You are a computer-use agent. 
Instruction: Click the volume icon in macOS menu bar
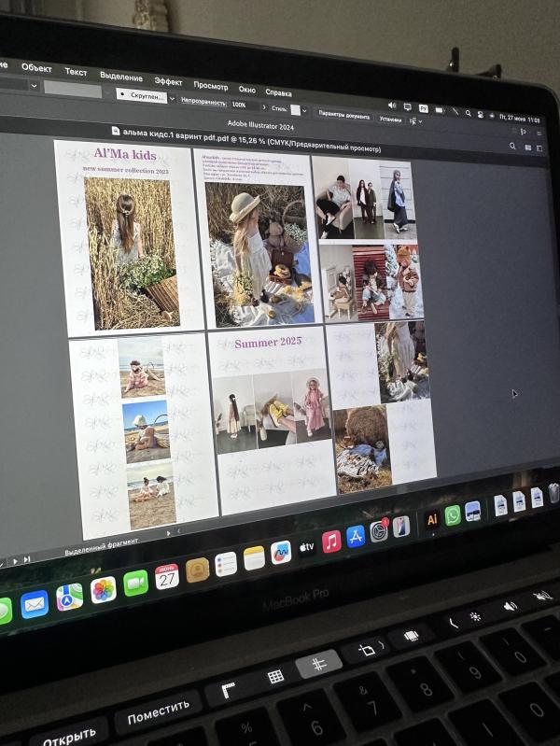pos(392,106)
